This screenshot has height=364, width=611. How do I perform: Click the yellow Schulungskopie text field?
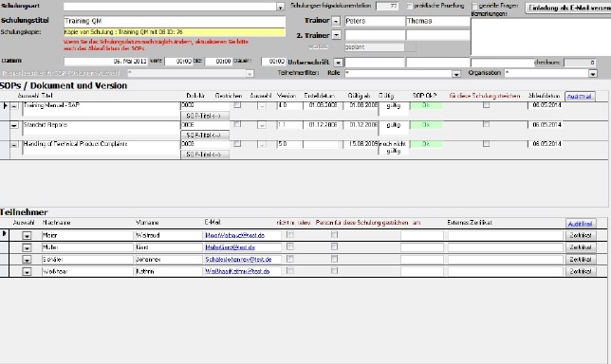pyautogui.click(x=175, y=32)
